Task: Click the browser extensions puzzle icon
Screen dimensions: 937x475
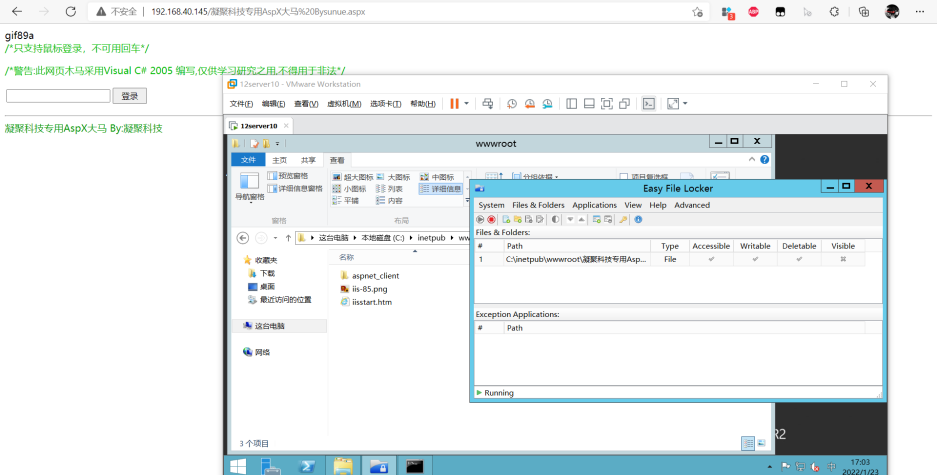Action: tap(835, 11)
